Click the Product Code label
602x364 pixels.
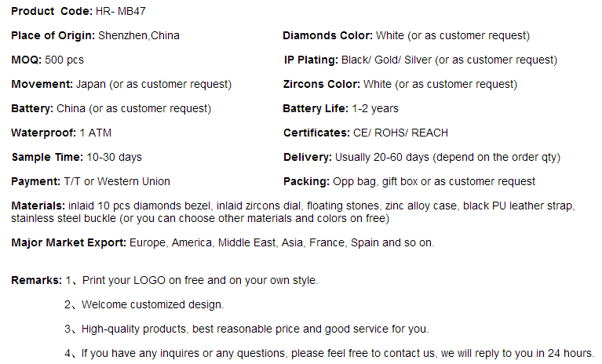(52, 11)
